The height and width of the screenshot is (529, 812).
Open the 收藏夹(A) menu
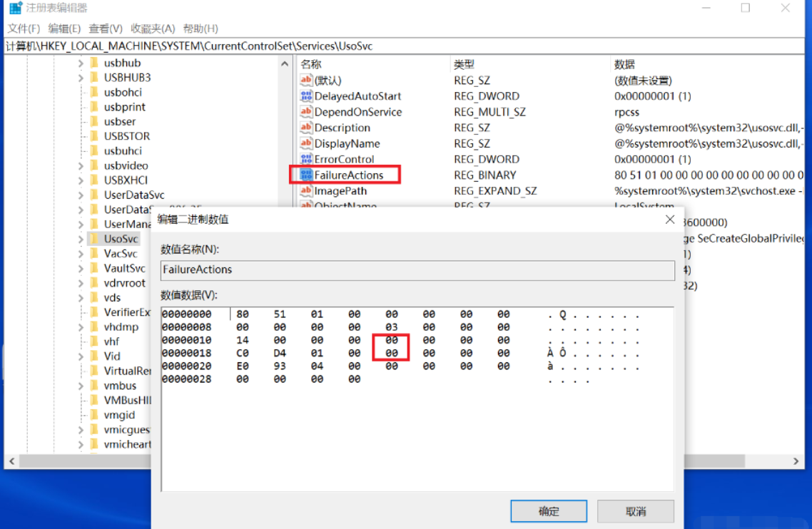(153, 29)
